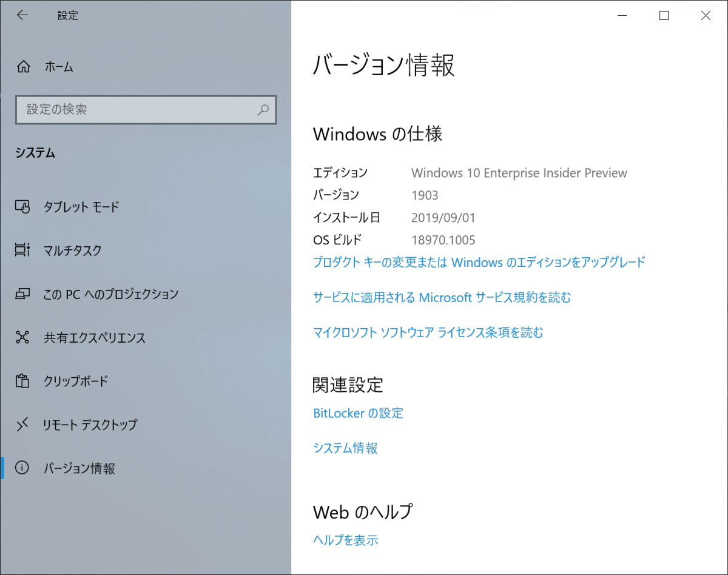This screenshot has width=728, height=575.
Task: Click the install date 2019/09/01
Action: click(x=443, y=217)
